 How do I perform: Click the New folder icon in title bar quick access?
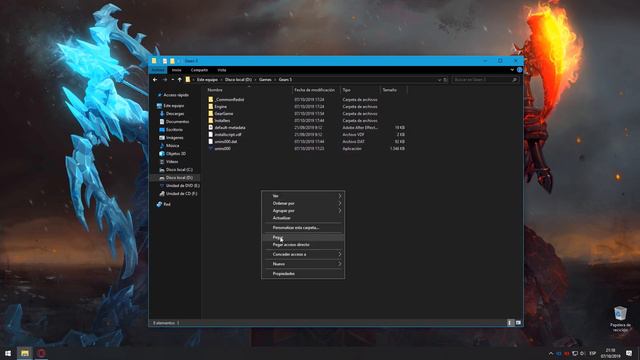pyautogui.click(x=172, y=61)
